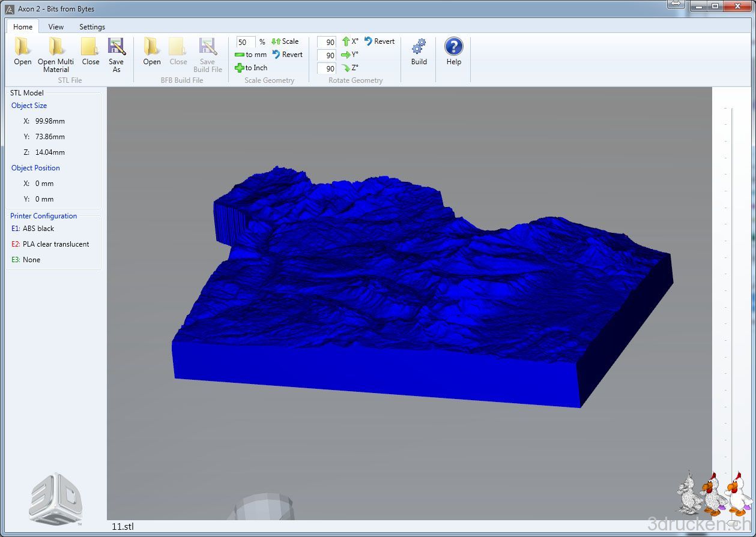Image resolution: width=756 pixels, height=537 pixels.
Task: Edit the scale percent field
Action: (246, 42)
